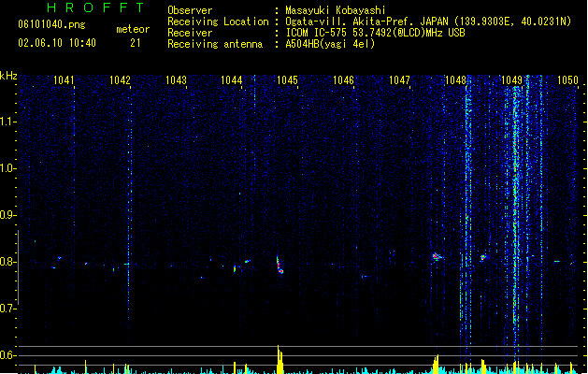Click the 1.1 kHz frequency axis label
Screen dimensions: 588x374
tap(7, 122)
